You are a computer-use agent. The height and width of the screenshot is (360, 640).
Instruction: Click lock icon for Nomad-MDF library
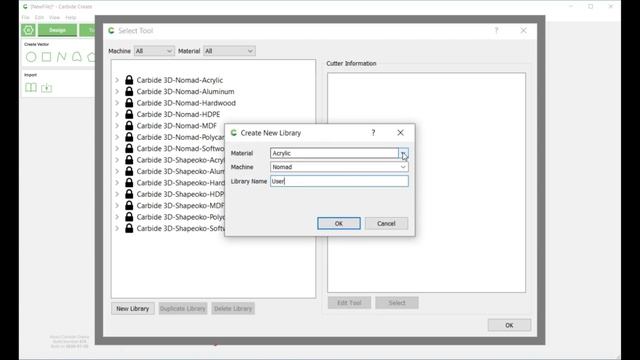pos(129,126)
